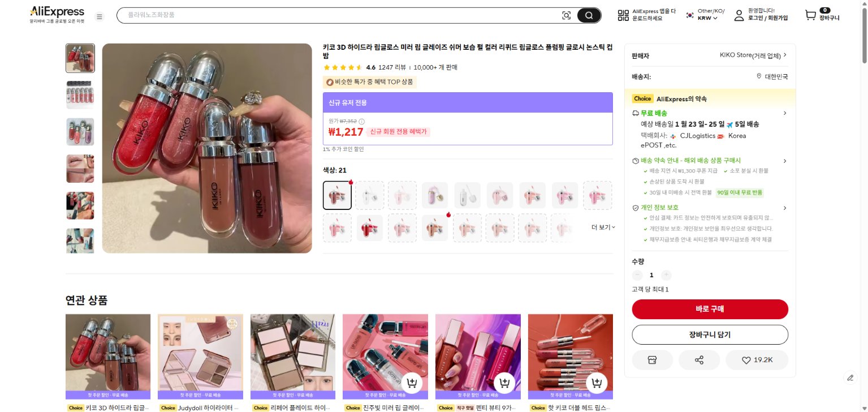Screen dimensions: 868x412
Task: Increase quantity with the plus button
Action: [x=666, y=275]
